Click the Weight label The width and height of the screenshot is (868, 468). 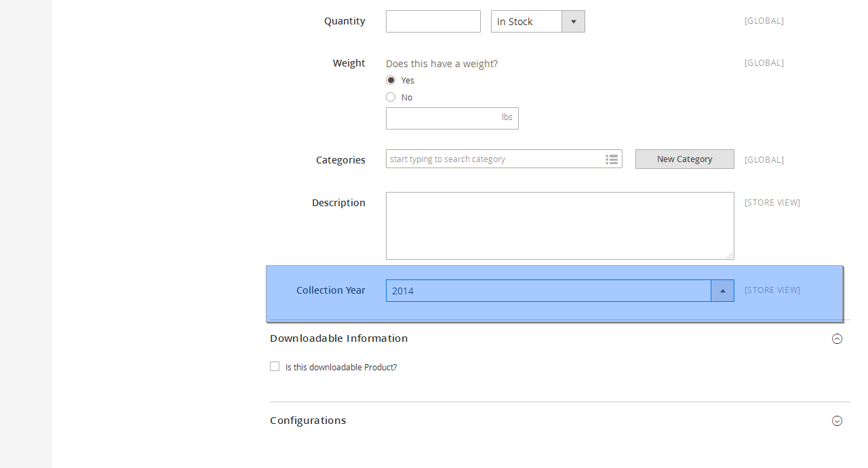[x=349, y=62]
